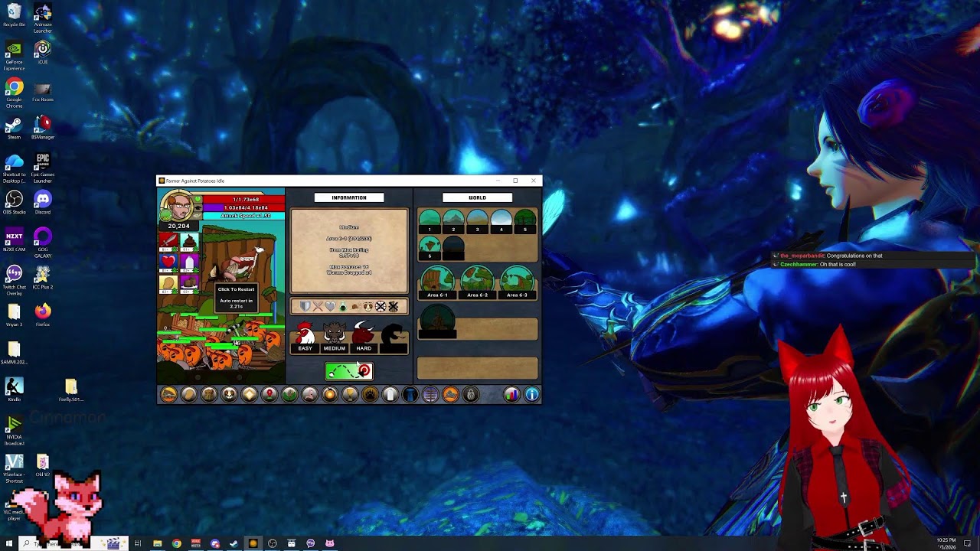Screen dimensions: 980x551
Task: Open Epic Games Launcher shortcut
Action: 43,168
